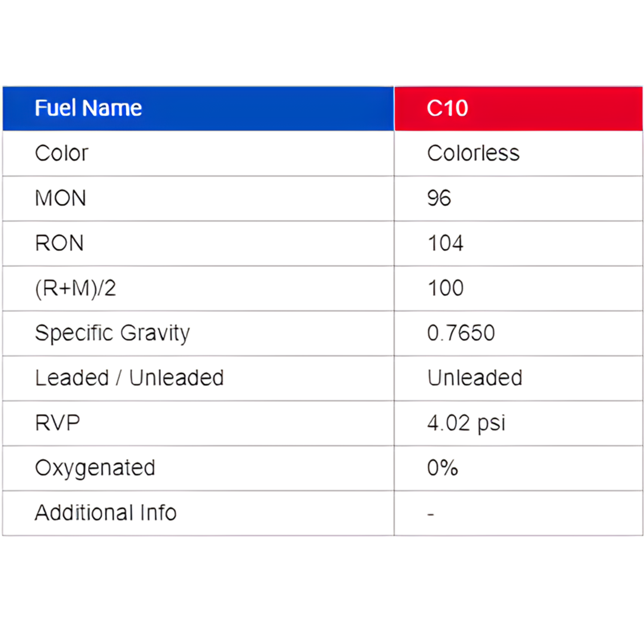The height and width of the screenshot is (644, 644).
Task: Click the (R+M)/2 value 100
Action: point(445,288)
